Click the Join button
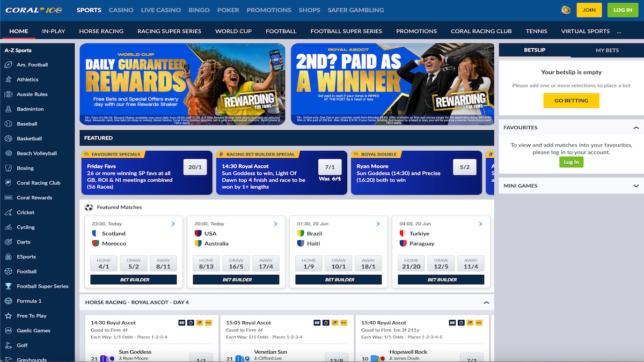Image resolution: width=644 pixels, height=362 pixels. [x=589, y=10]
